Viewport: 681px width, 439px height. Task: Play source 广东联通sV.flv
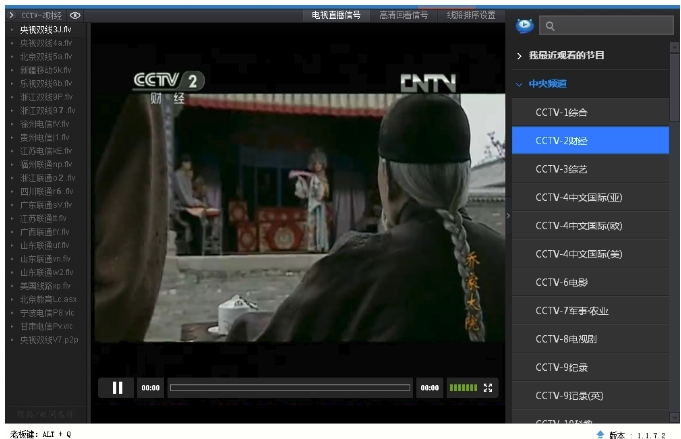click(46, 205)
